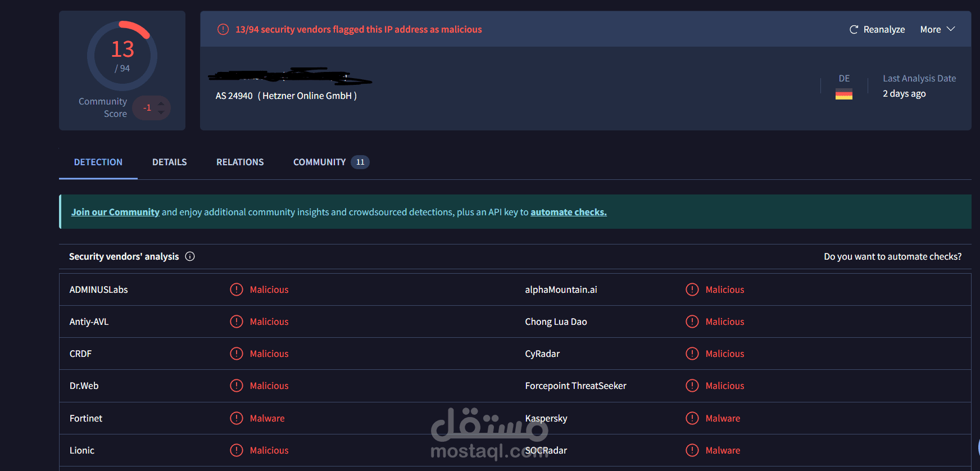Select the CyRadar vendor name
This screenshot has height=471, width=980.
[x=542, y=354]
